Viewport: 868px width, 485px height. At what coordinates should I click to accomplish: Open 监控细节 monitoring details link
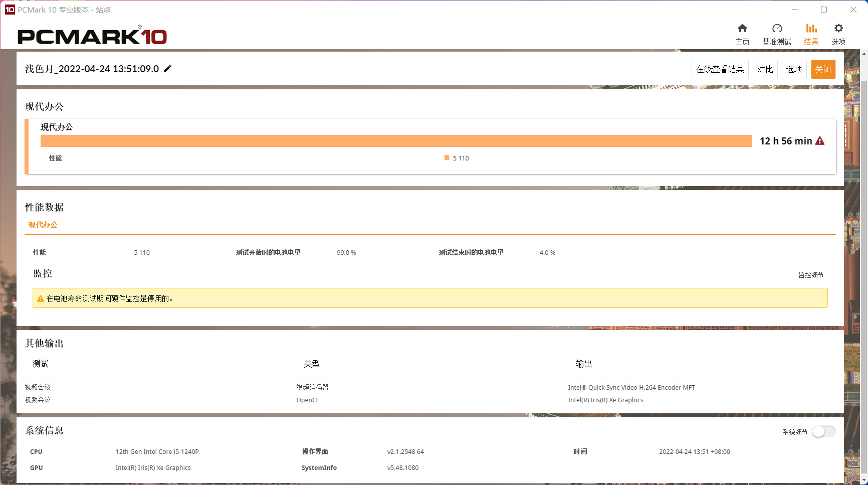(x=811, y=275)
